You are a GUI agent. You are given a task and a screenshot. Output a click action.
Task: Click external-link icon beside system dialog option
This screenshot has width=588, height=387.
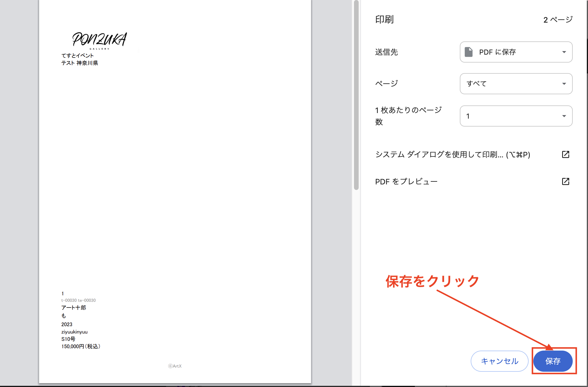click(565, 154)
